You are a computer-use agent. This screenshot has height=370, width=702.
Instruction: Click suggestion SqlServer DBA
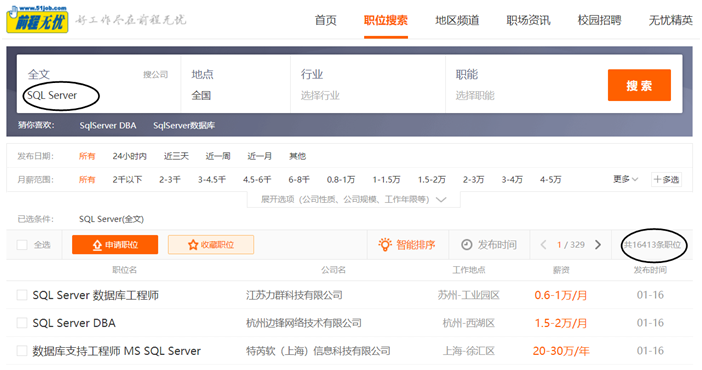108,125
